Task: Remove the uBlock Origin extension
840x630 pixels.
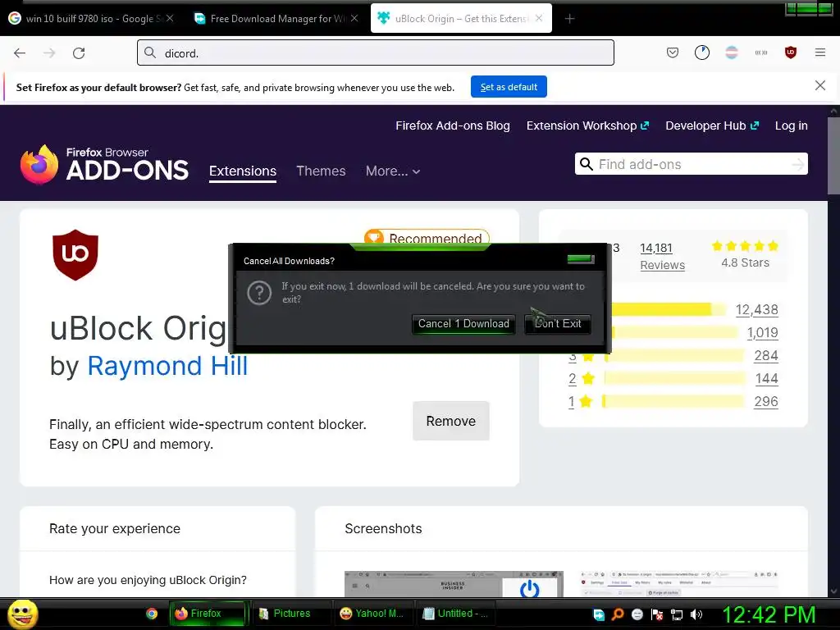Action: click(x=450, y=421)
